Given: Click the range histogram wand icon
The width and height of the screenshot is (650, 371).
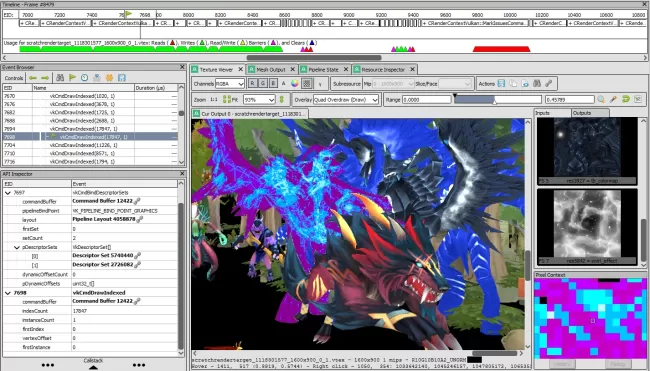Looking at the screenshot, I should pyautogui.click(x=613, y=99).
